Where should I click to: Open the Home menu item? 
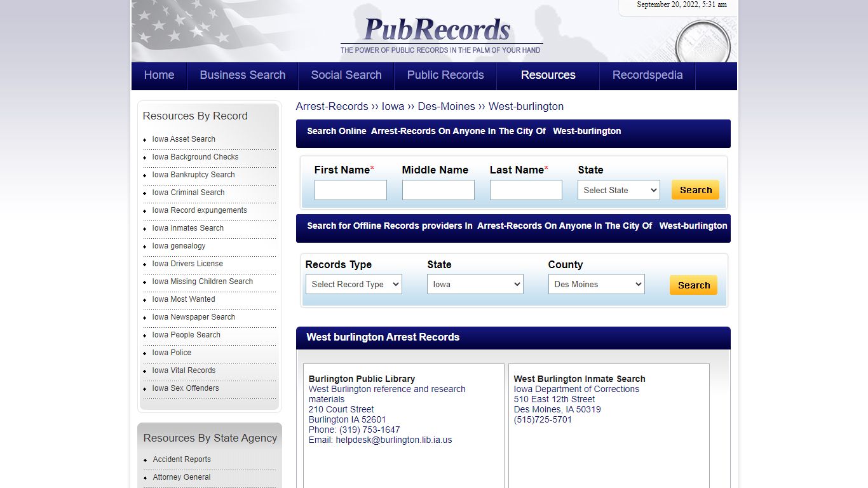pyautogui.click(x=159, y=75)
